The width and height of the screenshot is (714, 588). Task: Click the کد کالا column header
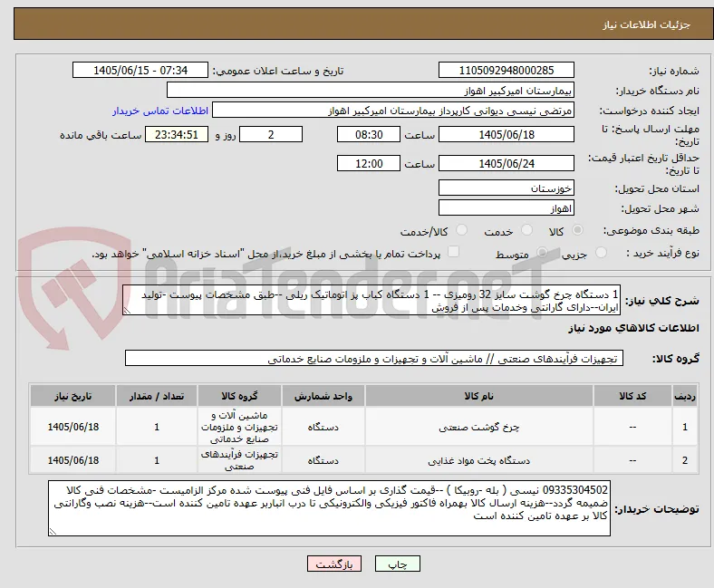click(x=632, y=396)
